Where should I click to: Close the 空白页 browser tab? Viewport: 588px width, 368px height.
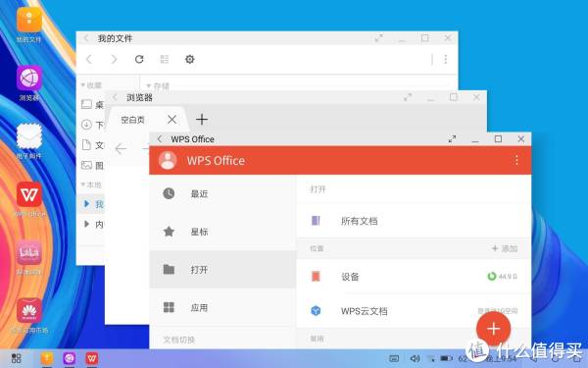[172, 120]
